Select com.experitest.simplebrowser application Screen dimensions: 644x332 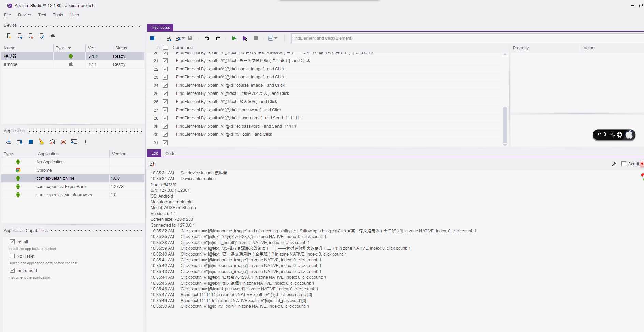coord(73,195)
